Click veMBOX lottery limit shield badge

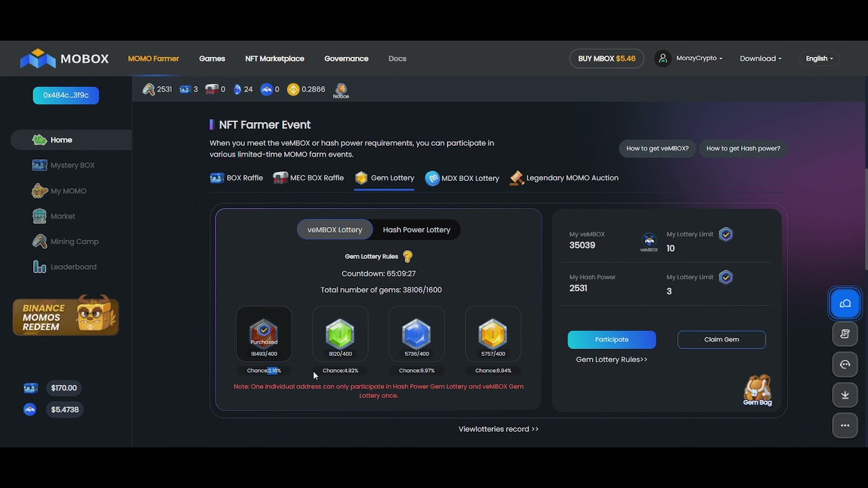click(x=726, y=235)
